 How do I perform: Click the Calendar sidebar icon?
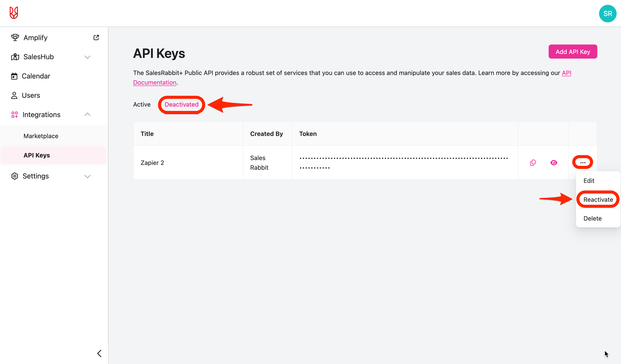[14, 76]
